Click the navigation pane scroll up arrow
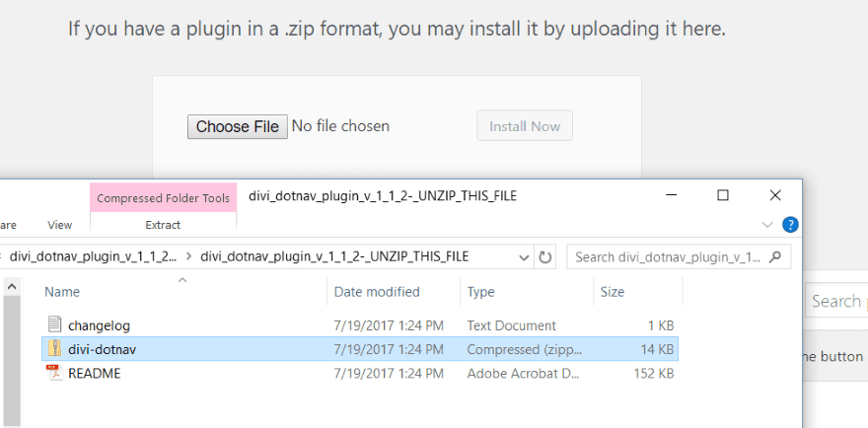Viewport: 868px width, 428px height. (12, 287)
